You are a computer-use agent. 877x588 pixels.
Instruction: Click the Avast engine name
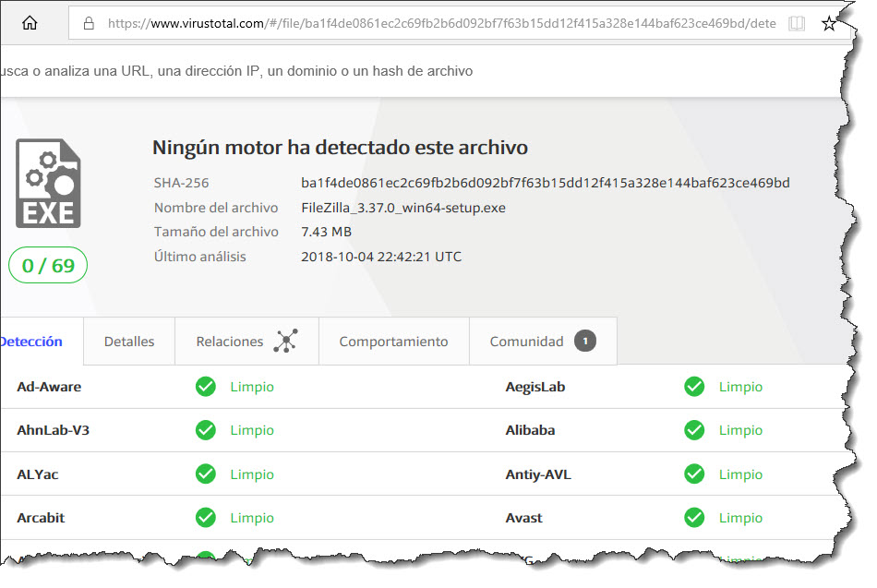coord(523,518)
